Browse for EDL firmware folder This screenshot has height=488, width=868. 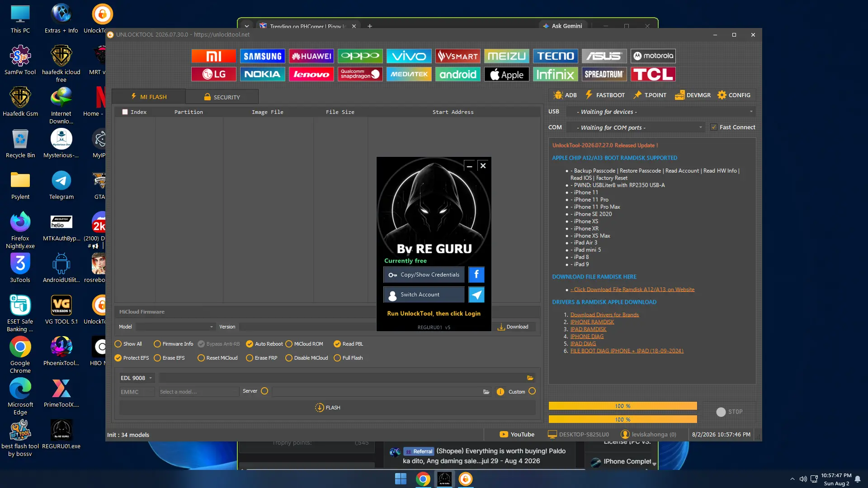pyautogui.click(x=530, y=378)
